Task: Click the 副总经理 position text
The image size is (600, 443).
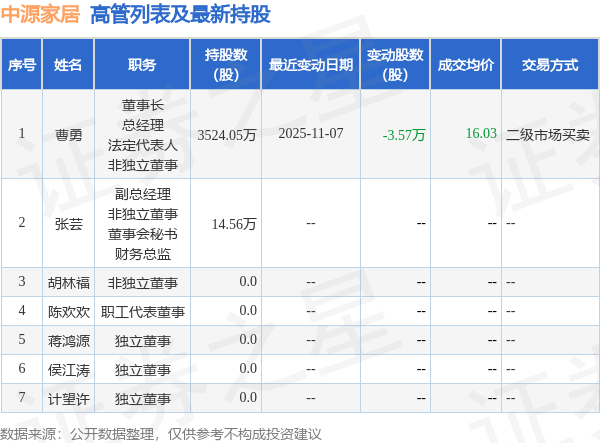Action: point(143,194)
